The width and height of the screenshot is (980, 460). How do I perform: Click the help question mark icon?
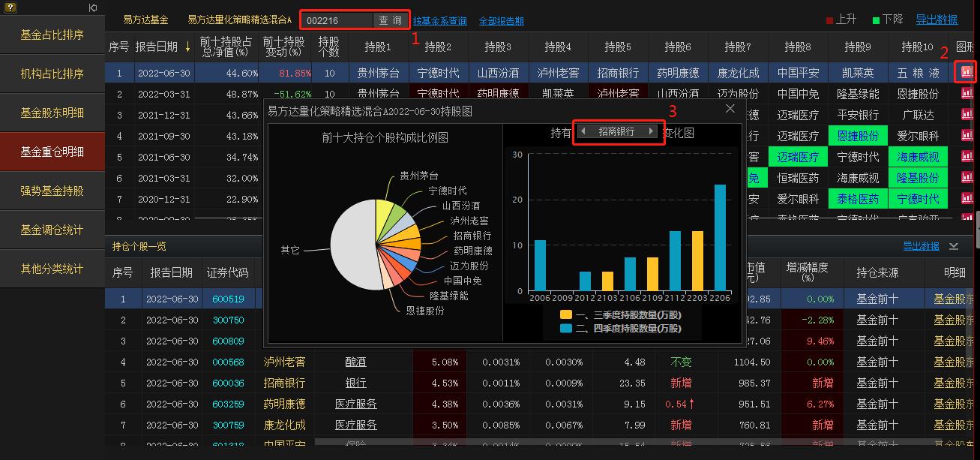[10, 8]
